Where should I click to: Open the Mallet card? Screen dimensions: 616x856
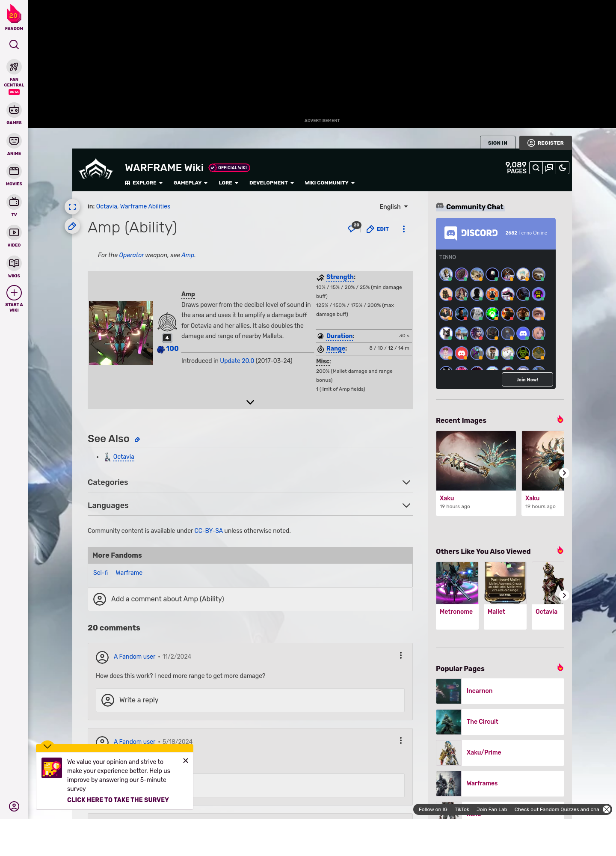(505, 595)
